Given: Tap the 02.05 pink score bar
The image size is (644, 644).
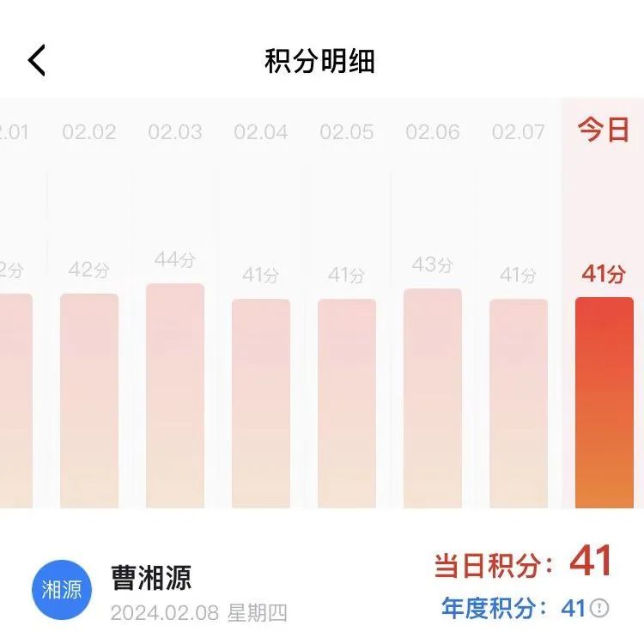Looking at the screenshot, I should coord(347,403).
